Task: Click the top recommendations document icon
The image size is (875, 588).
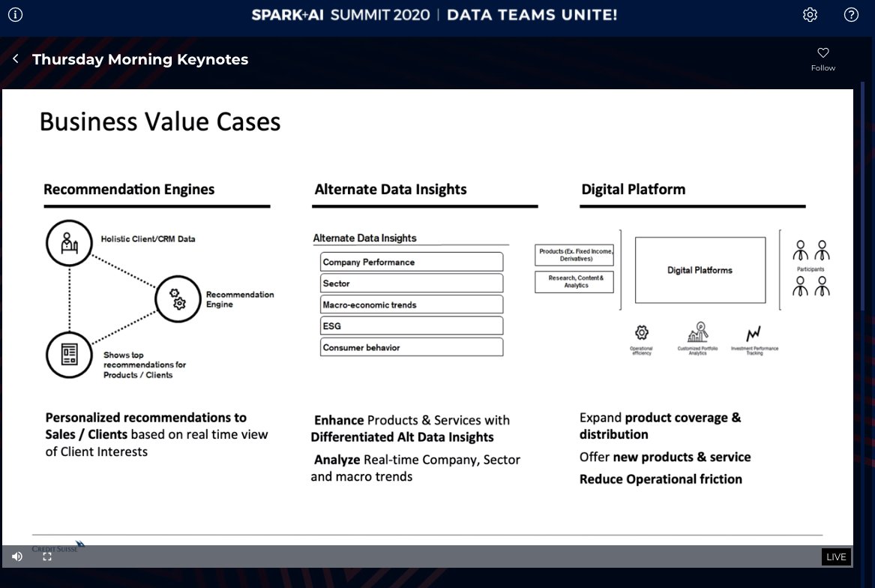Action: point(69,355)
